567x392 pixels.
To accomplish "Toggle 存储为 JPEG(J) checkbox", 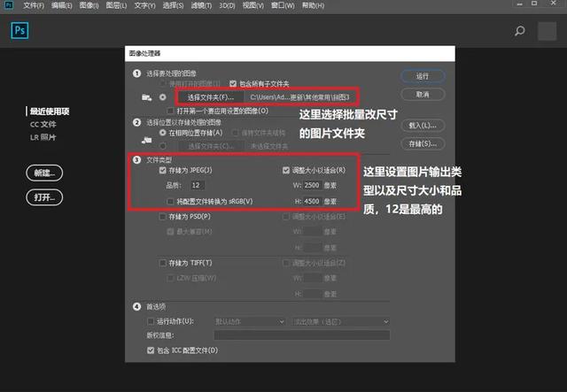I will point(163,170).
